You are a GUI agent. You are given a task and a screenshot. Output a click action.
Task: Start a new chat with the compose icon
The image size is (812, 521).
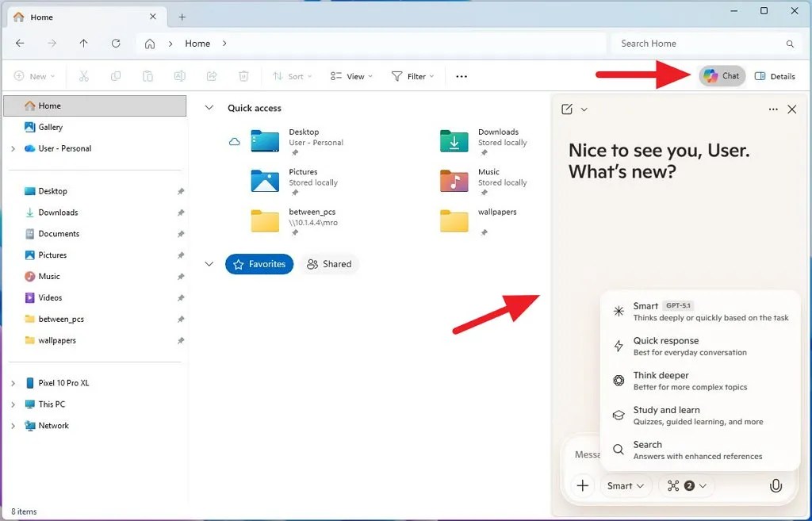(x=567, y=109)
